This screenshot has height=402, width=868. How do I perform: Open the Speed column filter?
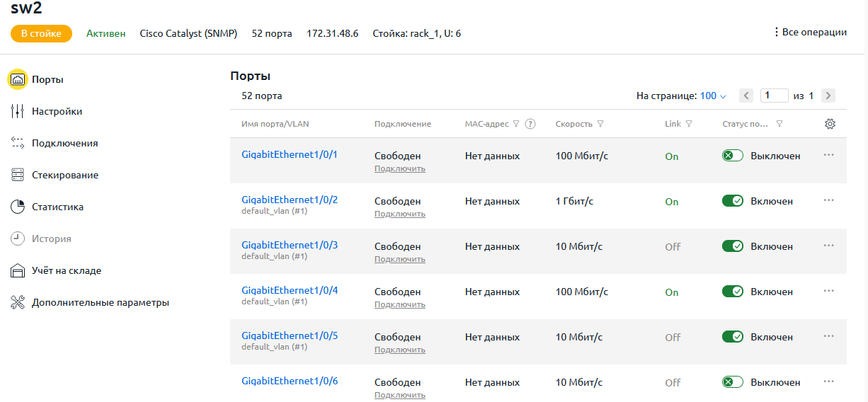point(600,124)
